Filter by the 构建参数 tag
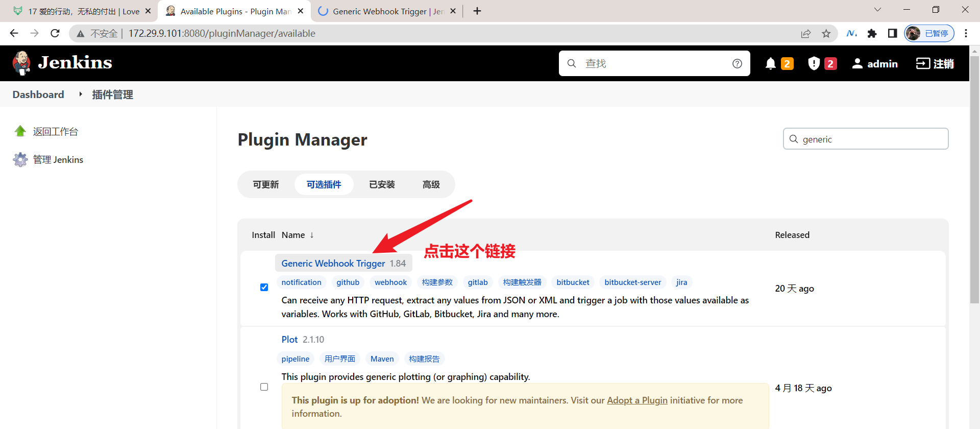The image size is (980, 429). (x=437, y=282)
